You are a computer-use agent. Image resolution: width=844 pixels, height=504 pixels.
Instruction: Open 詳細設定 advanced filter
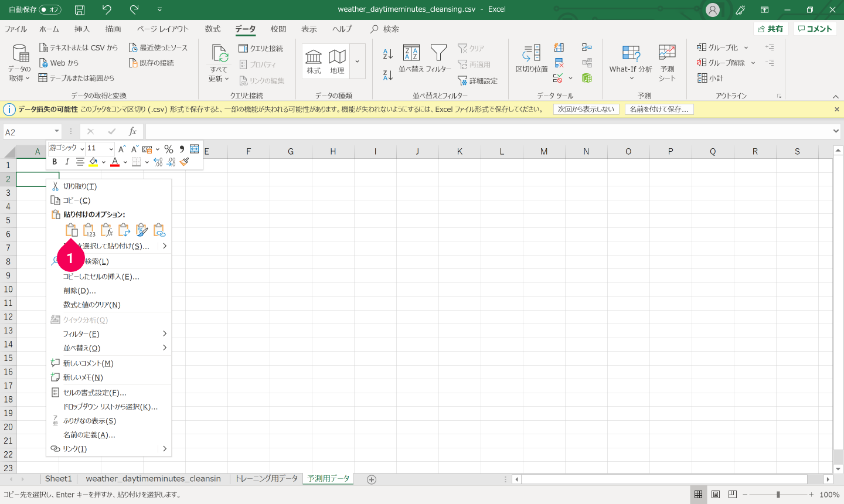[x=478, y=81]
